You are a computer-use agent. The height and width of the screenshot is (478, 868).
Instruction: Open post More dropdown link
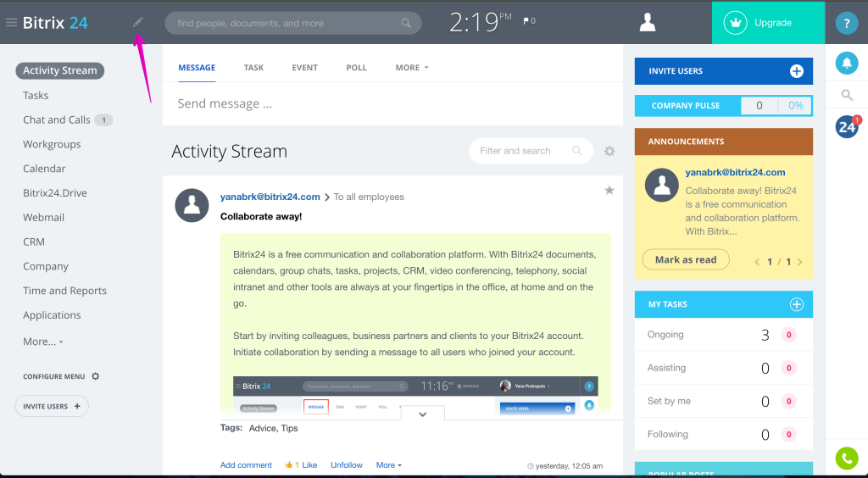pyautogui.click(x=388, y=465)
